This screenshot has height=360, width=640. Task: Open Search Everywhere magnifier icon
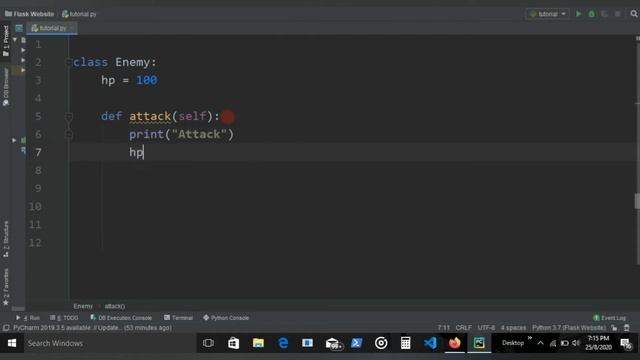click(x=634, y=14)
